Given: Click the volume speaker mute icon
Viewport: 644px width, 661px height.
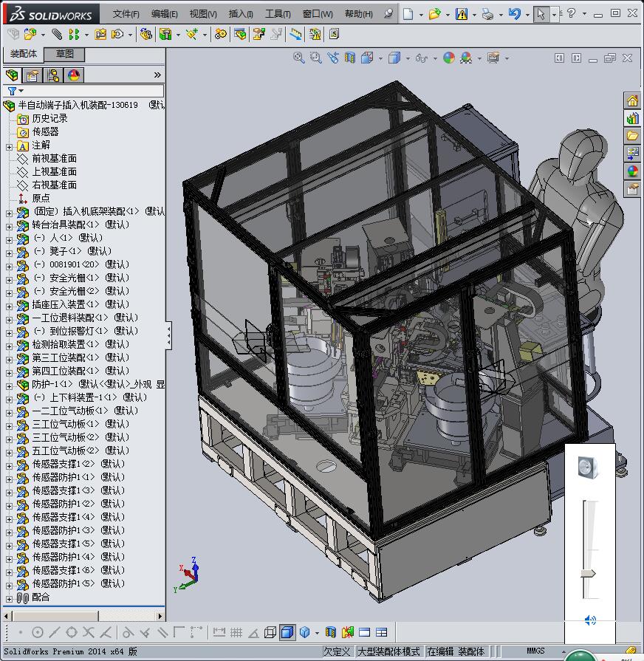Looking at the screenshot, I should [589, 620].
